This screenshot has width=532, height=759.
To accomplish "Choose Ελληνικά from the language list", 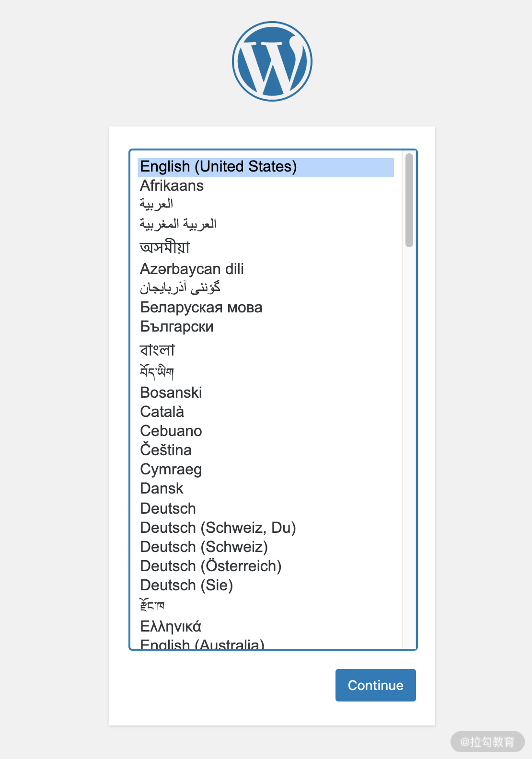I will pos(171,626).
